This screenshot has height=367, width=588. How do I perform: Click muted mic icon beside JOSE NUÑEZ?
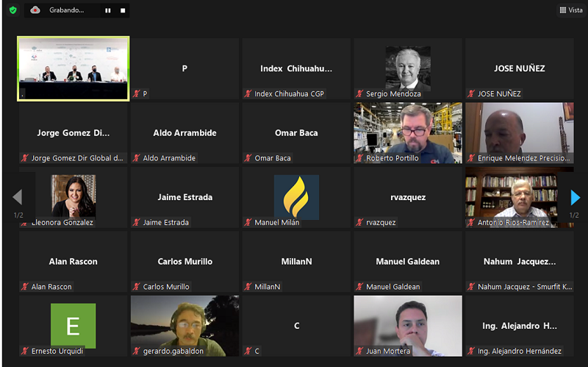pos(471,94)
